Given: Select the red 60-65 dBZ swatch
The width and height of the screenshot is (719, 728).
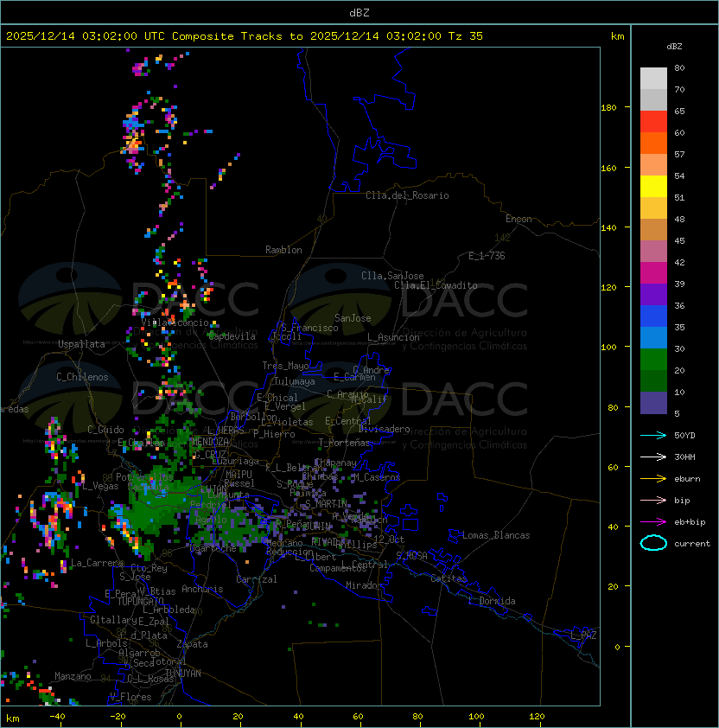Looking at the screenshot, I should [x=653, y=122].
